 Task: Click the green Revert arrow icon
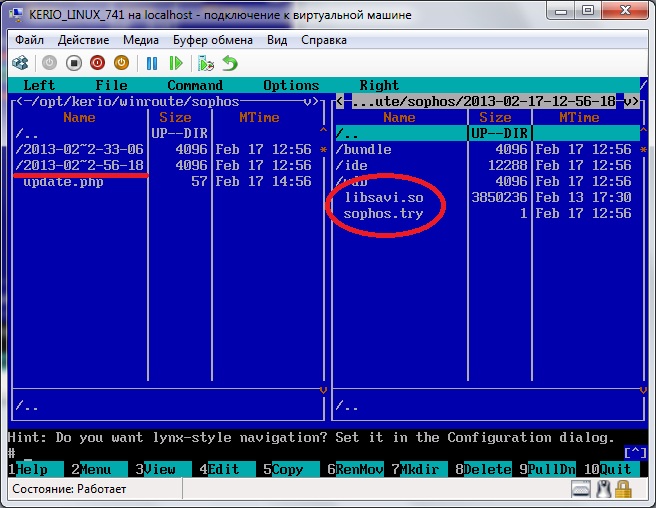(x=230, y=63)
